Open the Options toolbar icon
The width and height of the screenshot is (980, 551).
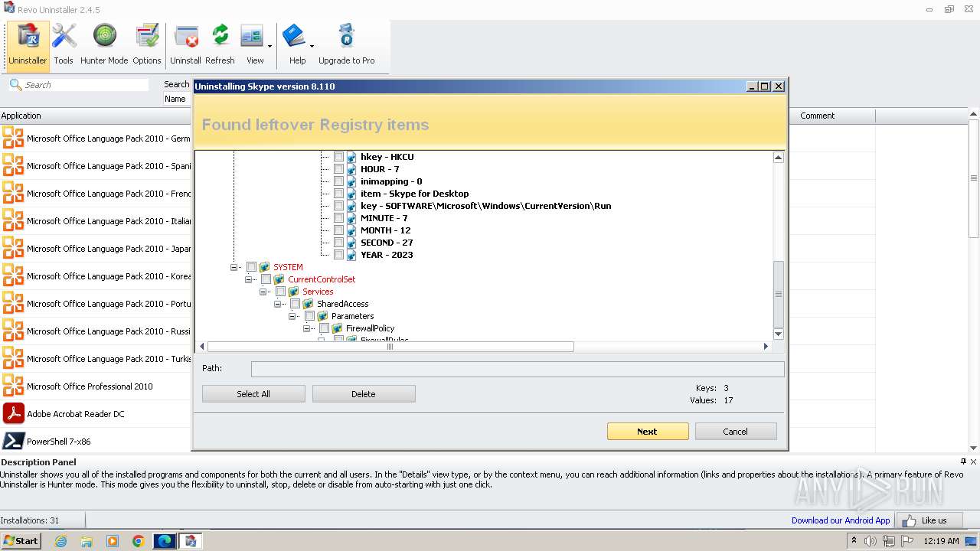coord(146,45)
